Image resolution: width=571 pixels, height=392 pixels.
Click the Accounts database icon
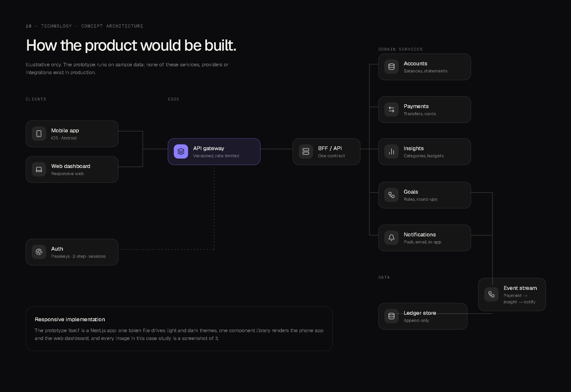391,67
